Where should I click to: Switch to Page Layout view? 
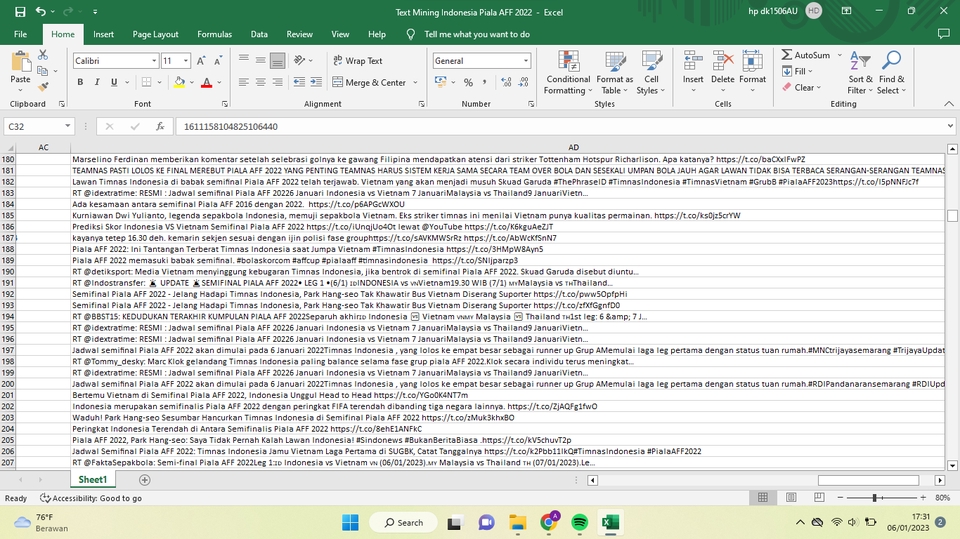click(791, 497)
